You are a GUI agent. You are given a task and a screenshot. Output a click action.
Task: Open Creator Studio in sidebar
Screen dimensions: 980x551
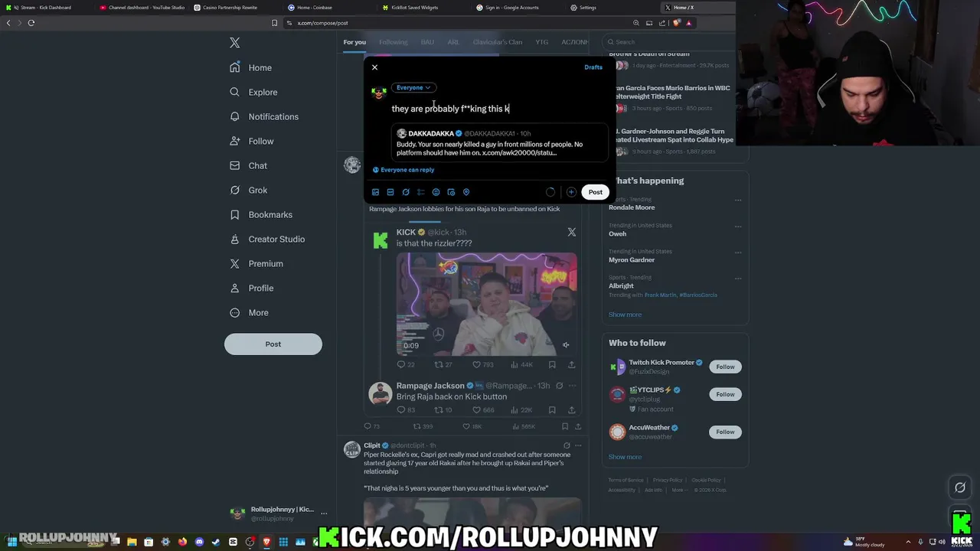click(267, 239)
